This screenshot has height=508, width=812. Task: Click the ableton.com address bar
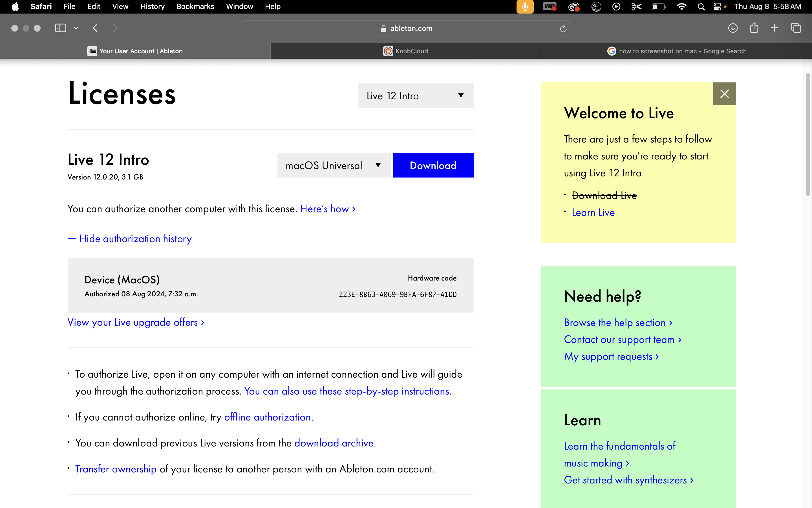406,28
